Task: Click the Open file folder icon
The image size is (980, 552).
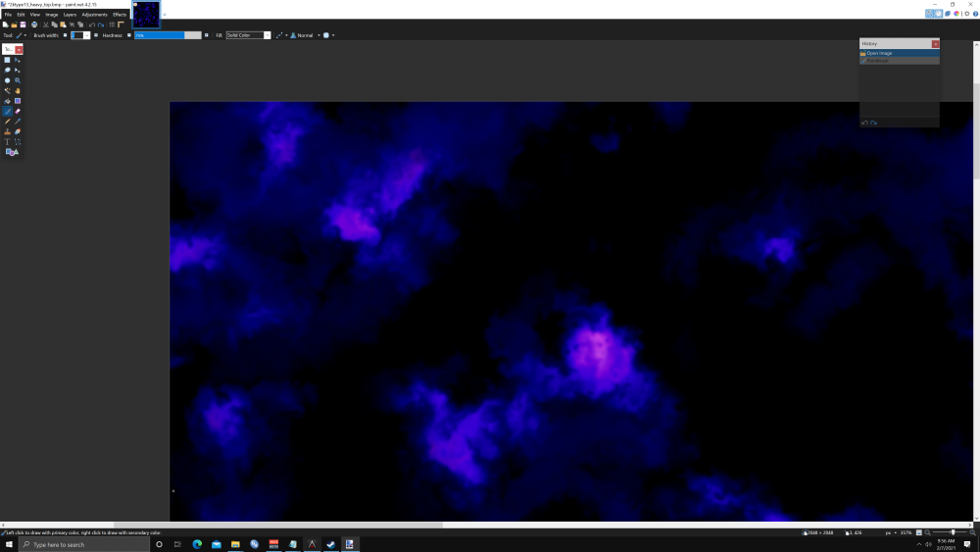Action: [14, 25]
